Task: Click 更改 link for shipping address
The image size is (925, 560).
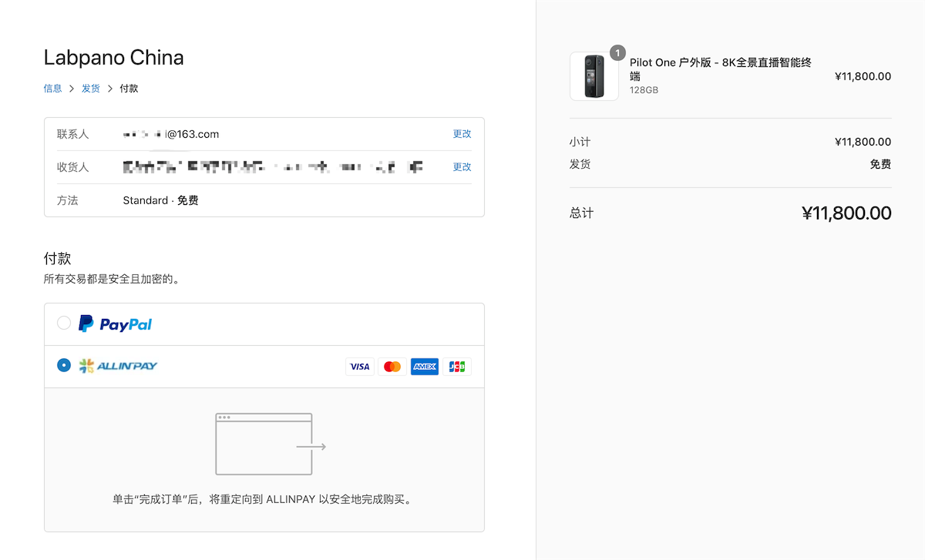Action: pyautogui.click(x=462, y=167)
